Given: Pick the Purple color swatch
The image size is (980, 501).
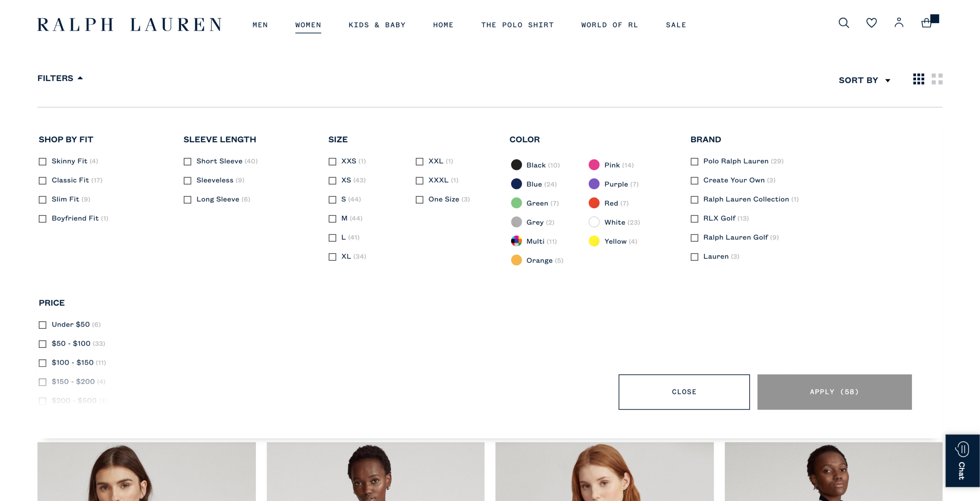Looking at the screenshot, I should [x=594, y=184].
